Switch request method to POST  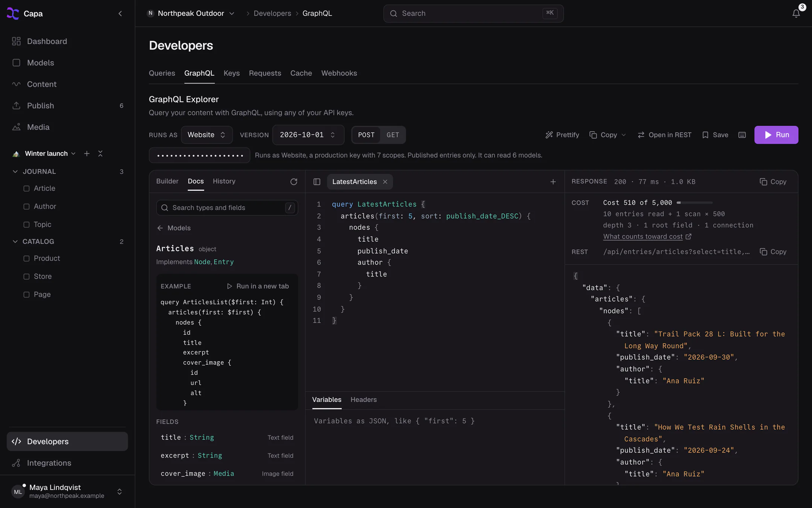click(366, 135)
